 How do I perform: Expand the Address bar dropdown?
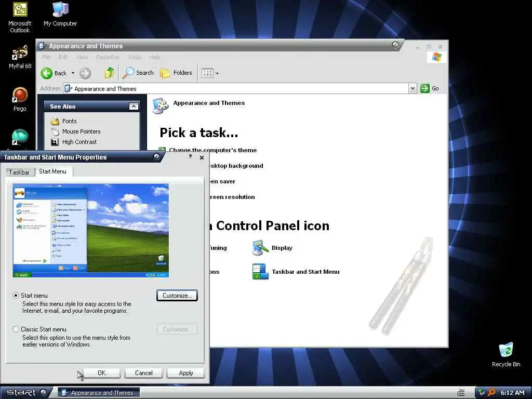(x=412, y=88)
